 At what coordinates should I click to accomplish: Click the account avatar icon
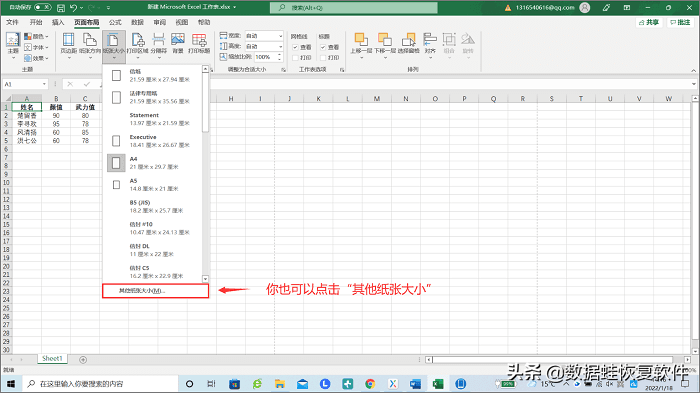click(x=585, y=8)
